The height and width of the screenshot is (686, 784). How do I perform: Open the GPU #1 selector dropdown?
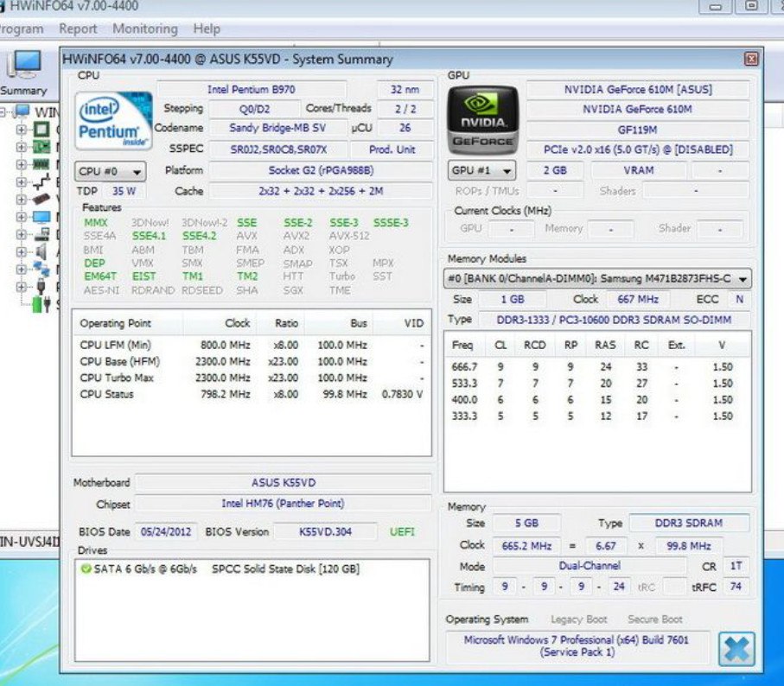[481, 170]
